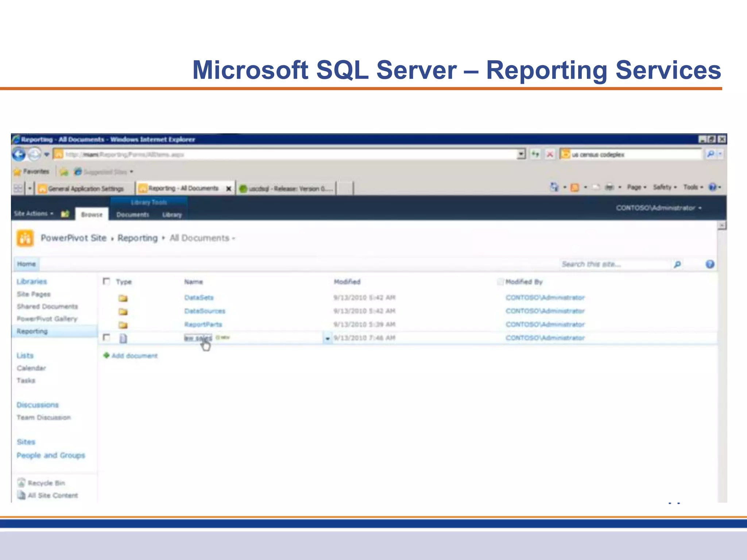Open the CONTOSO\Administrator user menu
The height and width of the screenshot is (560, 747).
click(x=659, y=208)
